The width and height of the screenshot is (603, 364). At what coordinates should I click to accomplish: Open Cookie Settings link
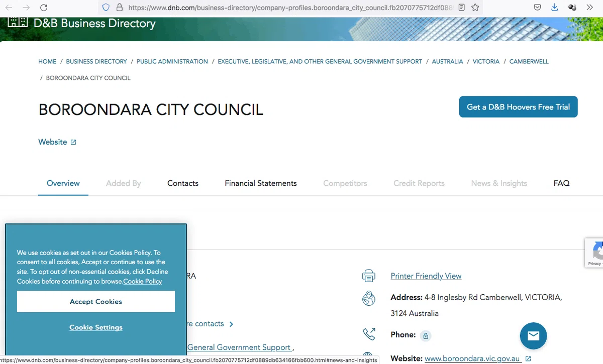[x=96, y=327]
